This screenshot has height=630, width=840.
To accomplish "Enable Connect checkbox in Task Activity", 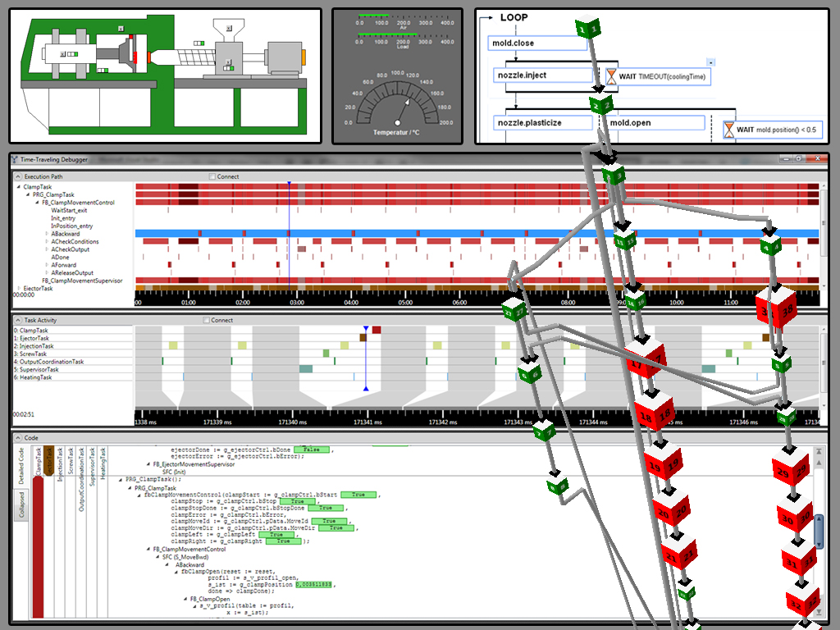I will coord(206,320).
